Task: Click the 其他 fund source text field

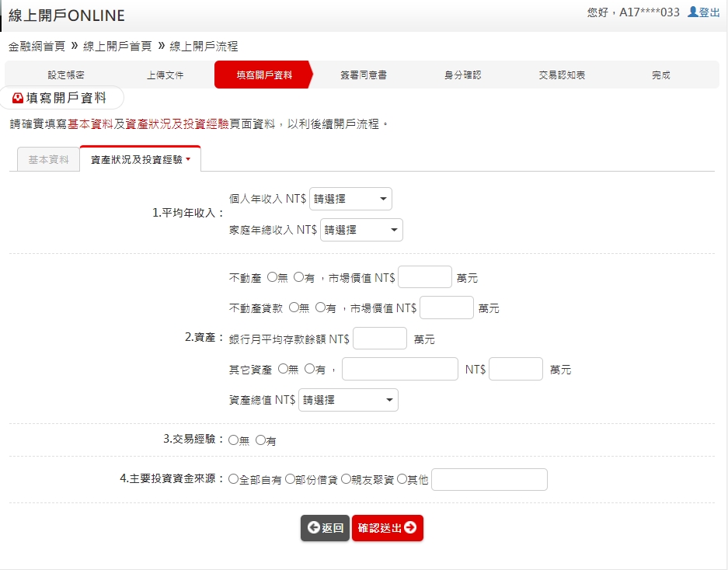Action: point(489,480)
